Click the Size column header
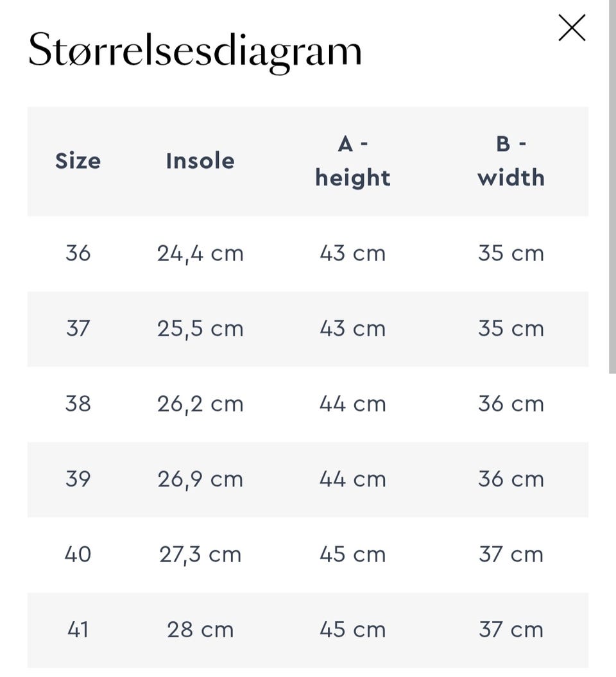The width and height of the screenshot is (616, 677). pos(78,160)
